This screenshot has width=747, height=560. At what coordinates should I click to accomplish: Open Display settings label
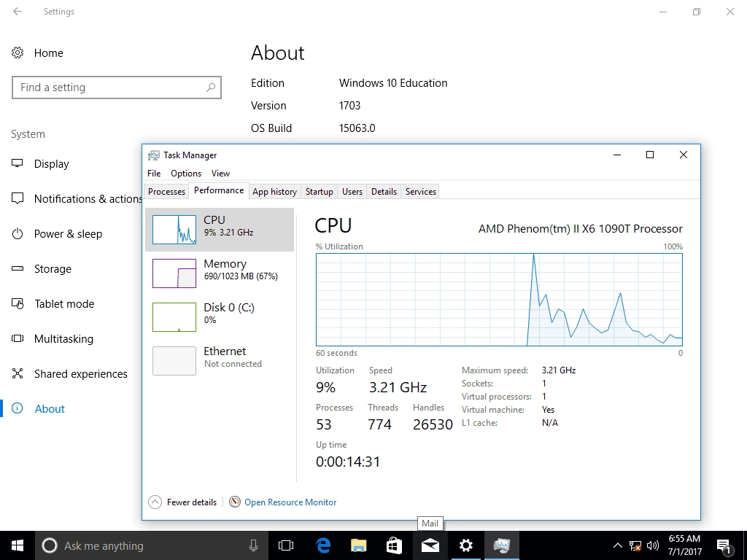click(52, 164)
